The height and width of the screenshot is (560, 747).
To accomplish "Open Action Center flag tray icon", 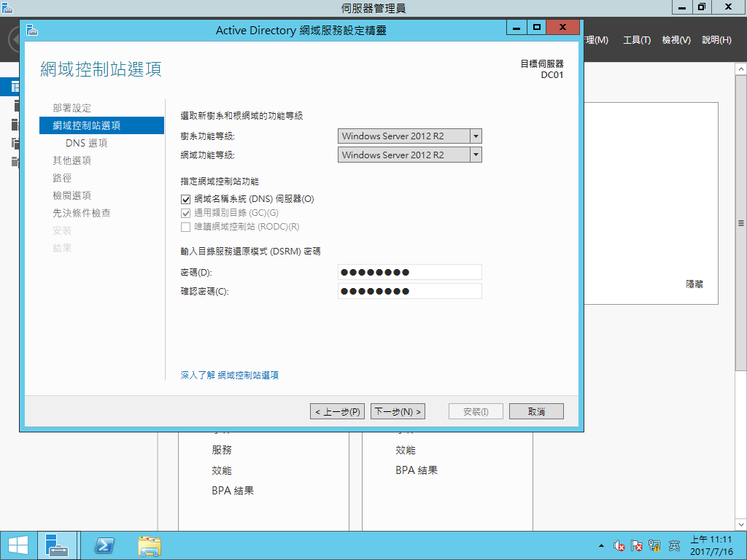I will tap(636, 545).
